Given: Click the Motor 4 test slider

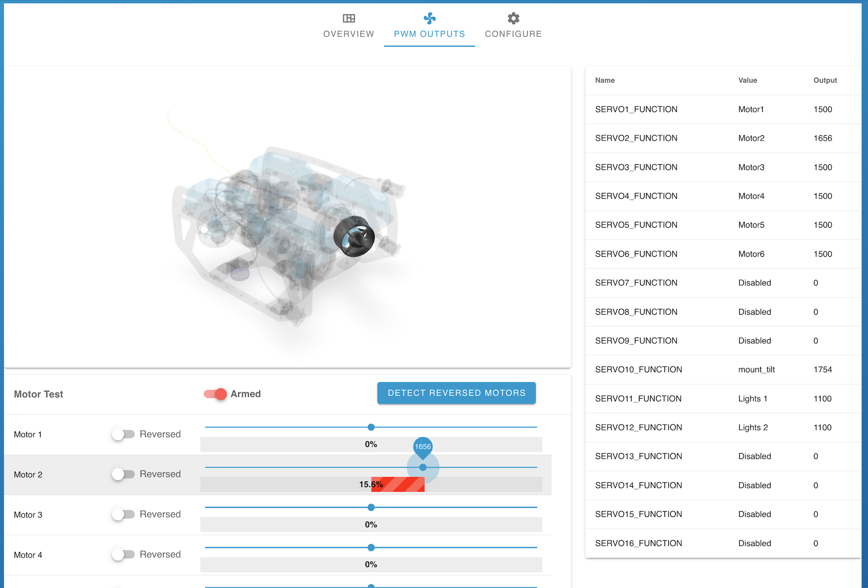Looking at the screenshot, I should click(371, 547).
